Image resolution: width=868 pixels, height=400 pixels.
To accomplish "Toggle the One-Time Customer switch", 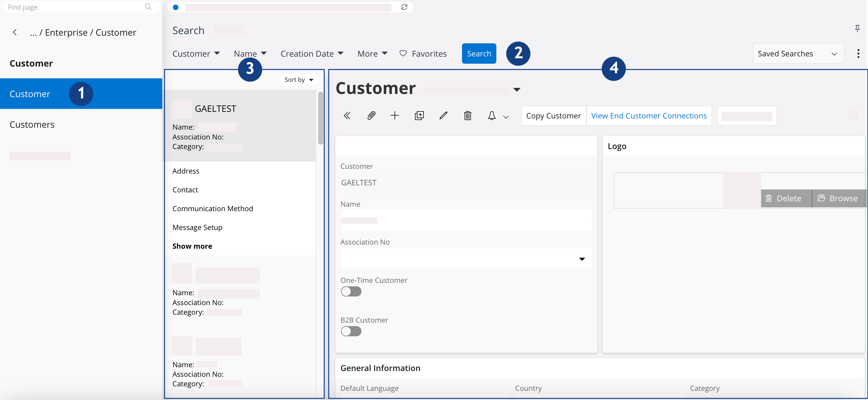I will click(351, 291).
